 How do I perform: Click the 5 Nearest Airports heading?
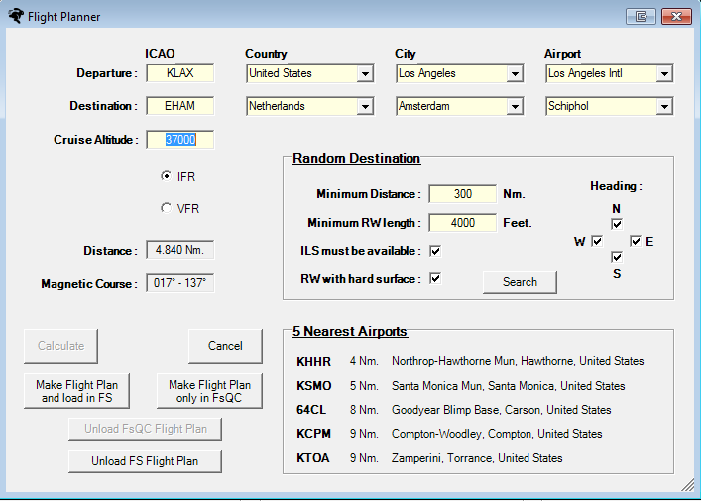pos(350,332)
